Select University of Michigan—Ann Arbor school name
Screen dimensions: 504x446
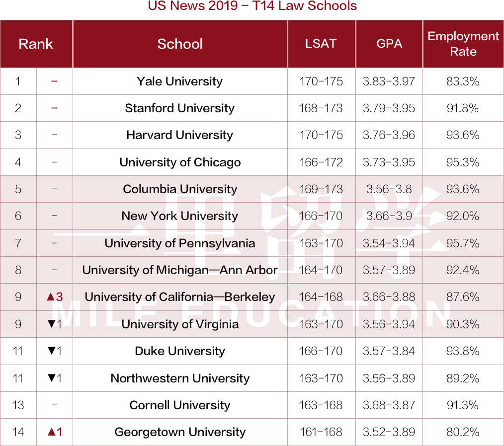(x=180, y=270)
